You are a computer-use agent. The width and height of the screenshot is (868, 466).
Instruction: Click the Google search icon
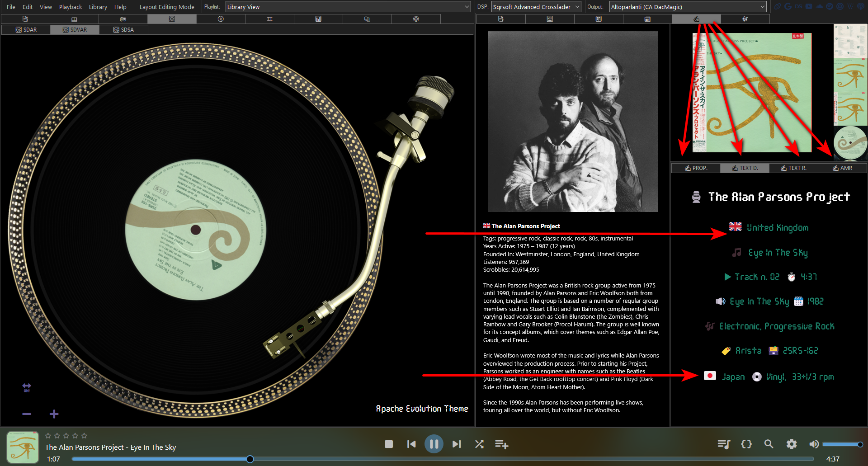788,6
